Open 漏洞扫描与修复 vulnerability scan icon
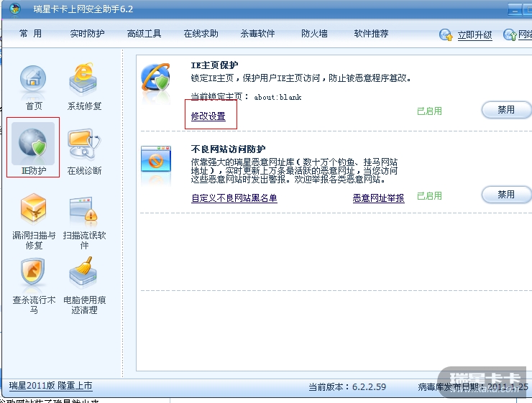 pyautogui.click(x=33, y=208)
